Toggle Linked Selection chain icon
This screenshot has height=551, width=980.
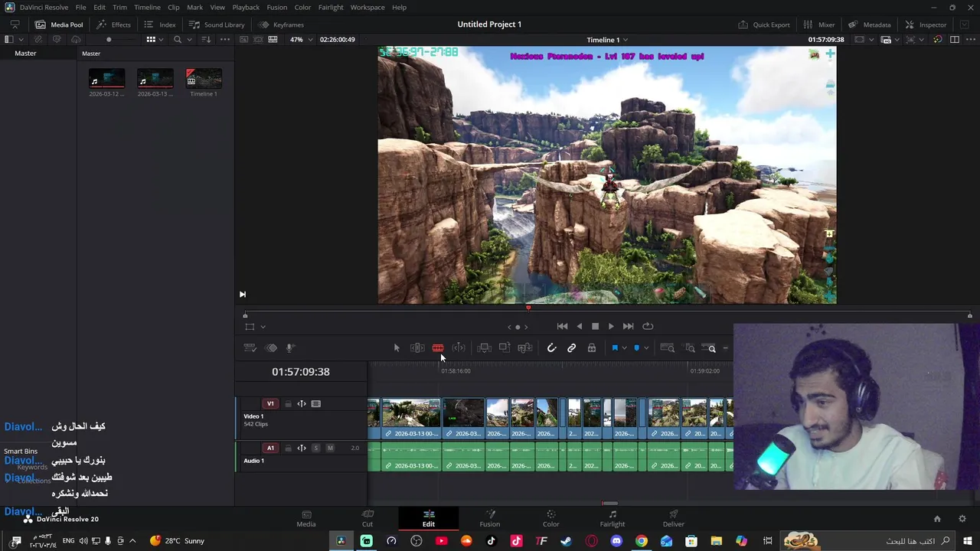[x=571, y=348]
